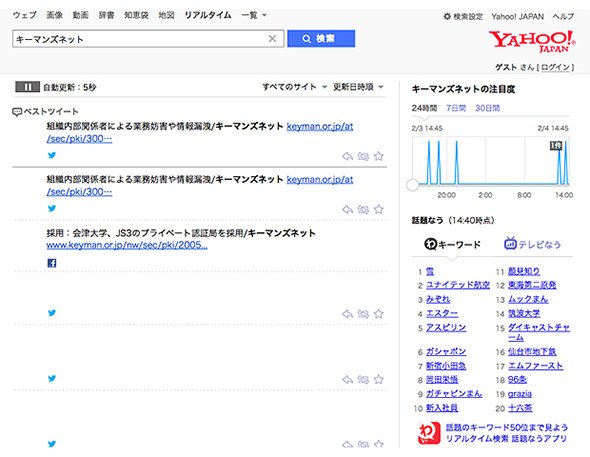
Task: Expand the 一覧 dropdown menu
Action: tap(254, 15)
